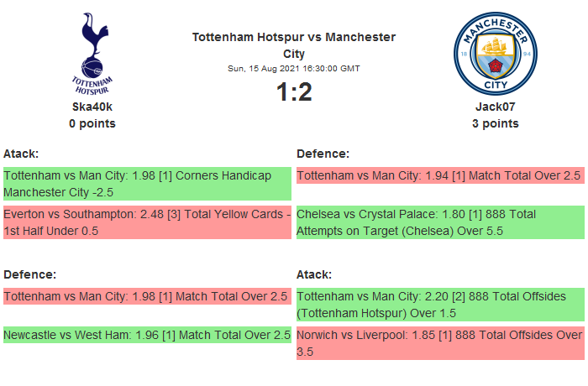Screen dimensions: 588x386
Task: Select the Norwich vs Liverpool Offsides bet
Action: click(439, 343)
